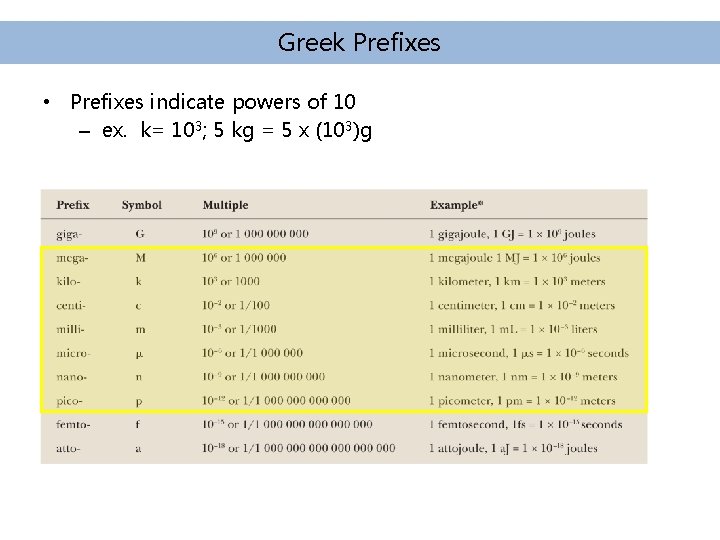This screenshot has height=540, width=720.
Task: Click the multiple 'or 1/1000' for milli
Action: click(250, 329)
